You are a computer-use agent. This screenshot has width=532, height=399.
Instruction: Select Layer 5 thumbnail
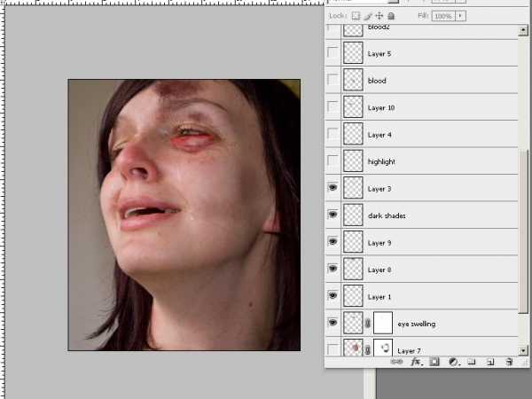click(x=353, y=52)
